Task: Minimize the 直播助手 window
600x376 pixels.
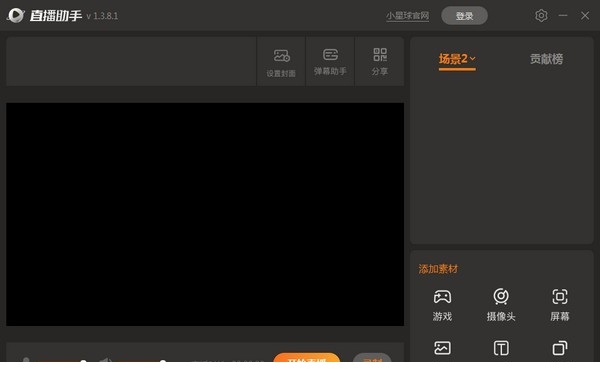Action: click(563, 16)
